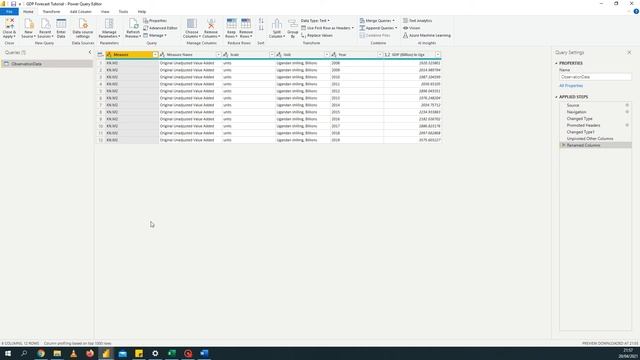Open query Properties in ribbon

click(155, 20)
